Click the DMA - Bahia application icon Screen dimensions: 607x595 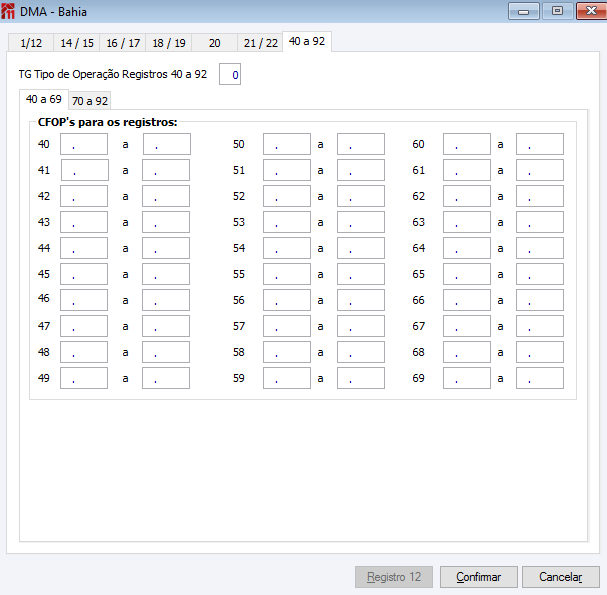[8, 11]
